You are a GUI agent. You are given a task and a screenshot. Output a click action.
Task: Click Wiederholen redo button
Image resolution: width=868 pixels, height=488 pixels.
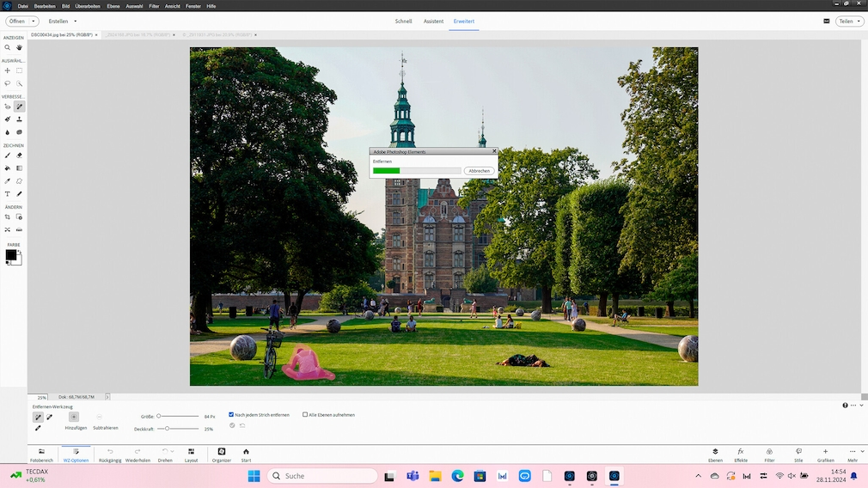click(138, 454)
